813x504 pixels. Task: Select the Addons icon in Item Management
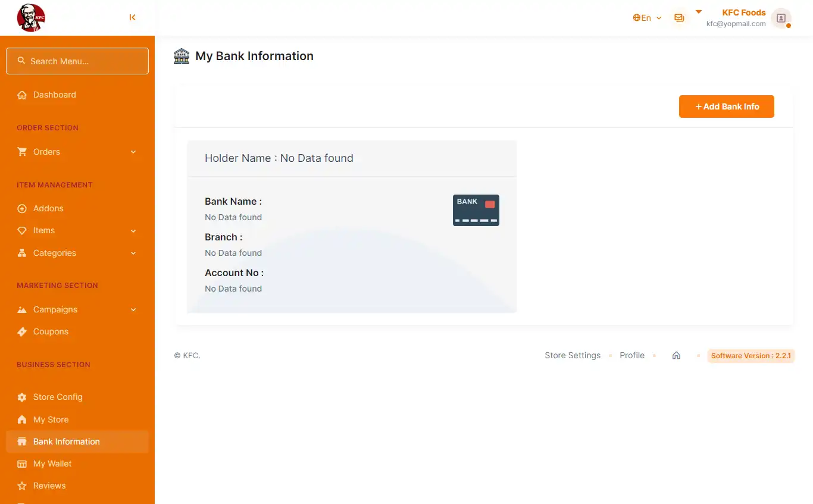pyautogui.click(x=22, y=208)
